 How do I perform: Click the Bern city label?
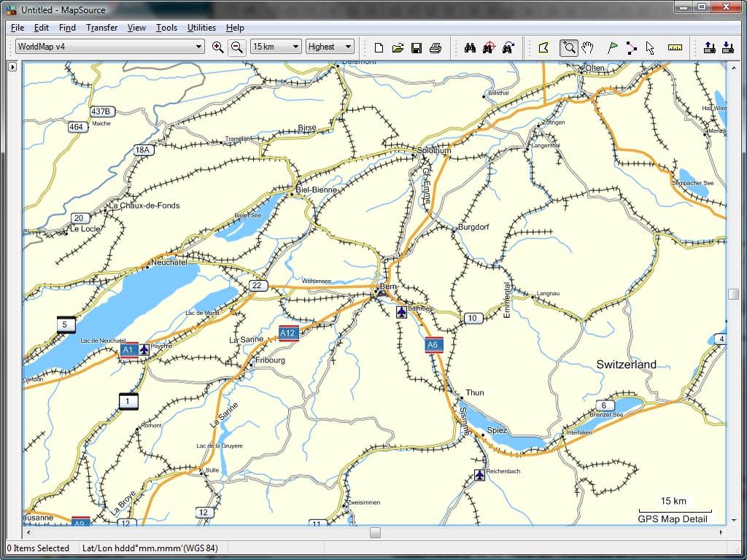point(388,286)
